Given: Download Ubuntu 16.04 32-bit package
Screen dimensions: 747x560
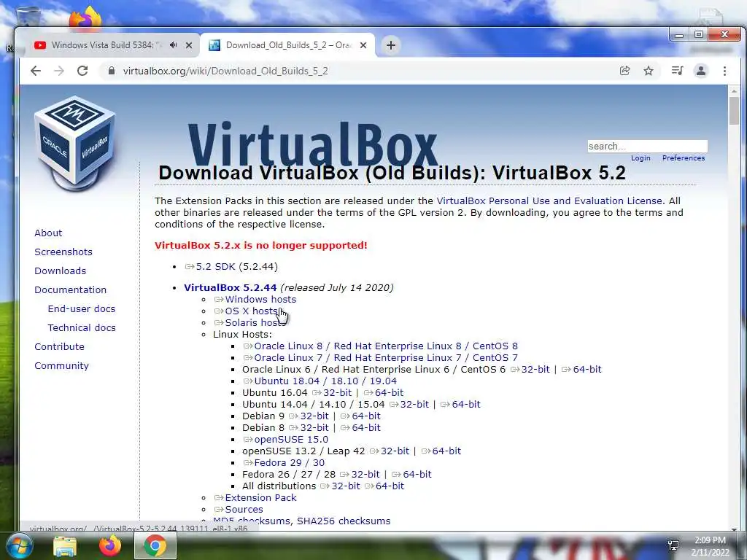Looking at the screenshot, I should click(x=337, y=393).
